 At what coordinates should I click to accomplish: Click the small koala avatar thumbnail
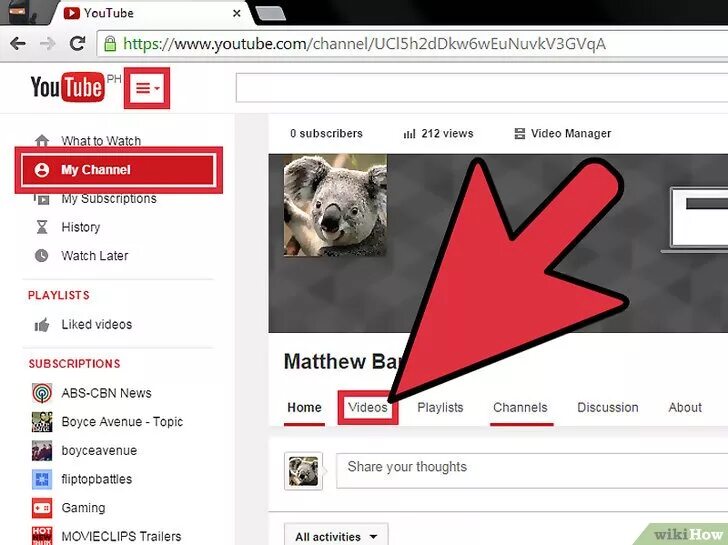pos(304,471)
